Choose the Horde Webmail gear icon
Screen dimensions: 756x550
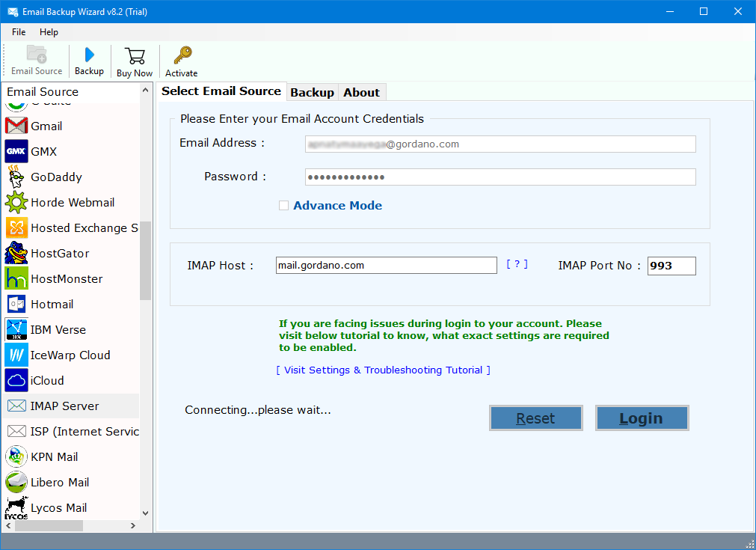pos(16,202)
